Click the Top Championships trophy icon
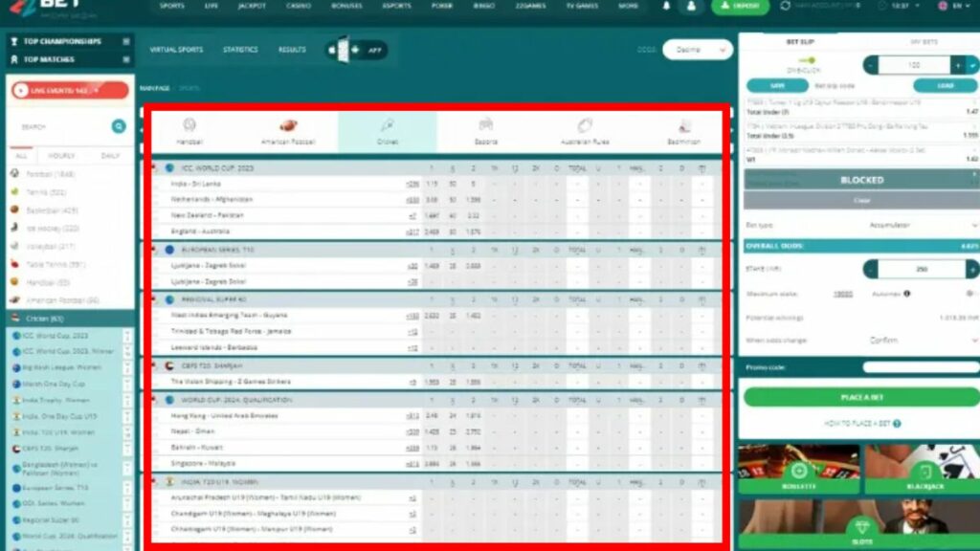 pyautogui.click(x=14, y=41)
